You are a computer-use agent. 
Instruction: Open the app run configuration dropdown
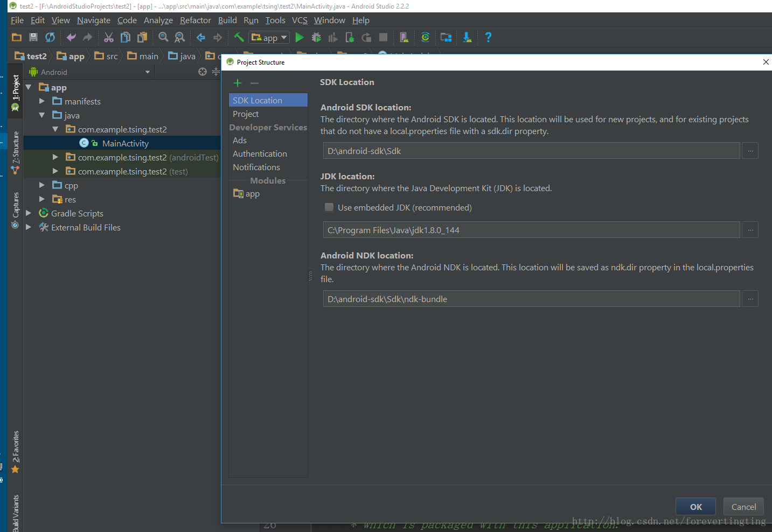point(269,37)
